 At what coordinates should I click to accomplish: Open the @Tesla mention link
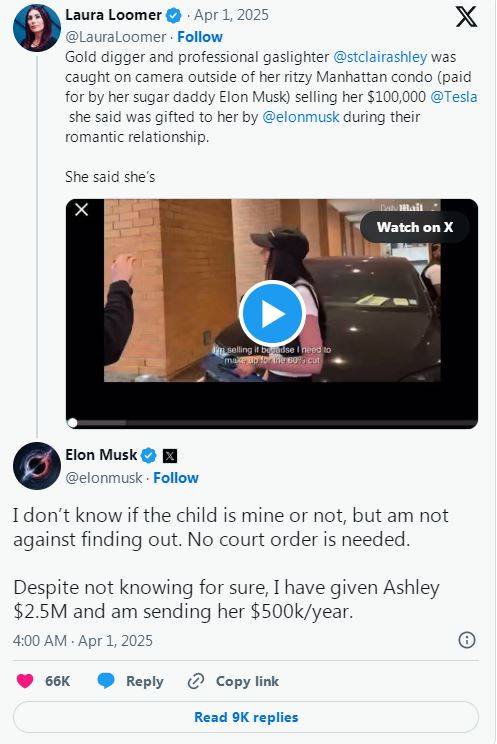tap(454, 97)
